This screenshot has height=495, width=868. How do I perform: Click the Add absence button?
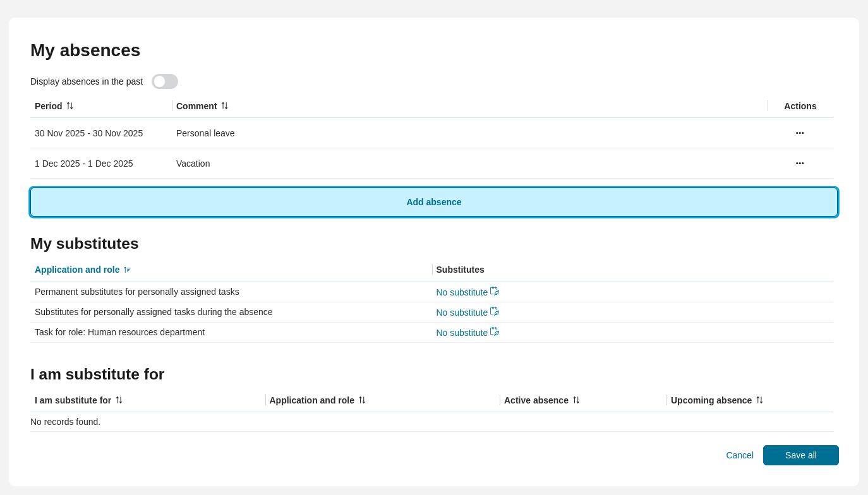pyautogui.click(x=433, y=202)
